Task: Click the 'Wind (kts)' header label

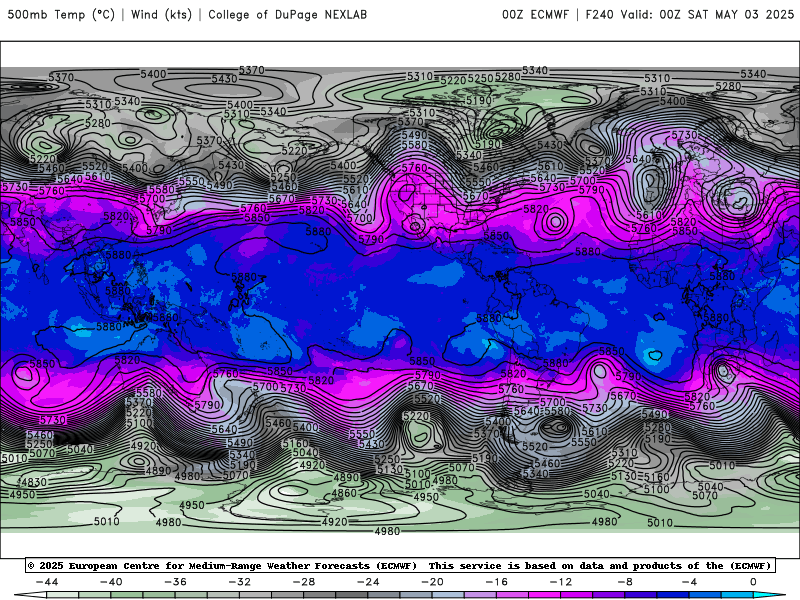Action: pyautogui.click(x=161, y=15)
